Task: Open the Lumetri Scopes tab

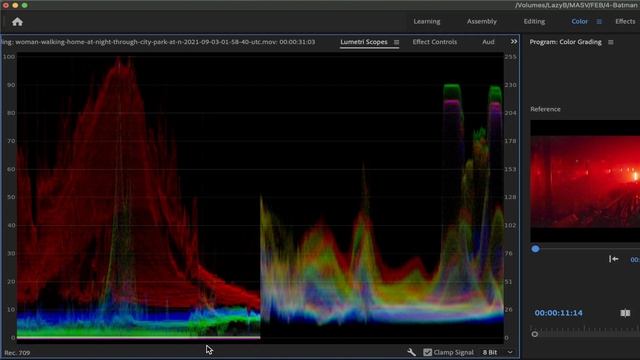Action: pyautogui.click(x=364, y=42)
